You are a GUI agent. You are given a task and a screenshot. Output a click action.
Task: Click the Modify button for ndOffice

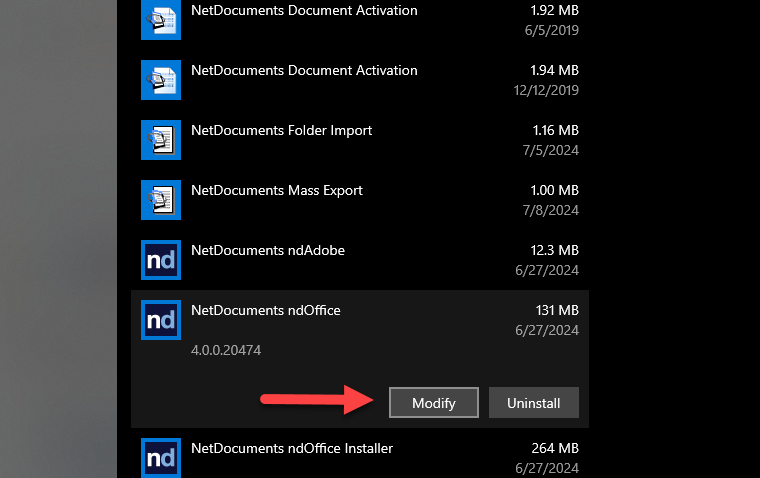[x=433, y=402]
